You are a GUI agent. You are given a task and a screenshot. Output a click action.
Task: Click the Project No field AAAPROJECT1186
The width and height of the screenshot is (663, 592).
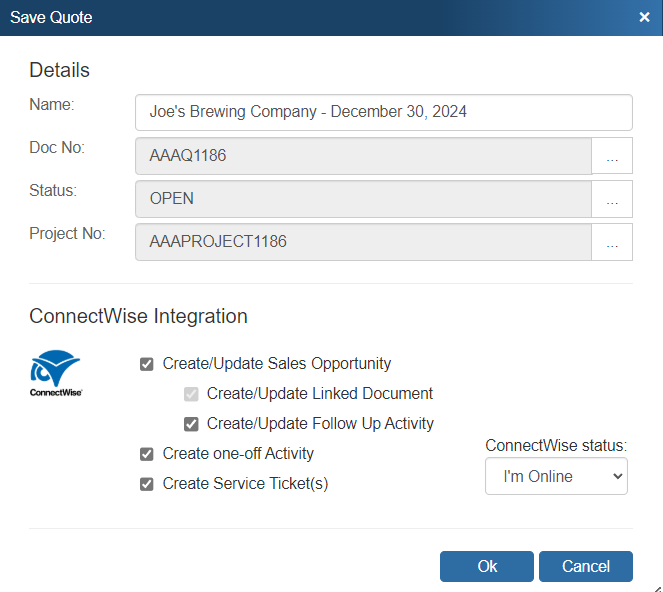coord(363,242)
